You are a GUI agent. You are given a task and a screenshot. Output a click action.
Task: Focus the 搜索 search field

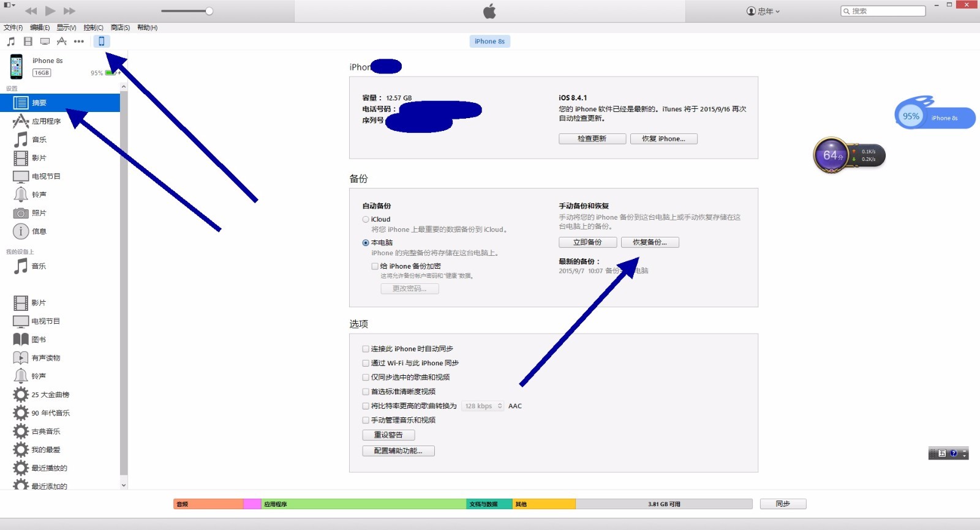pyautogui.click(x=883, y=11)
